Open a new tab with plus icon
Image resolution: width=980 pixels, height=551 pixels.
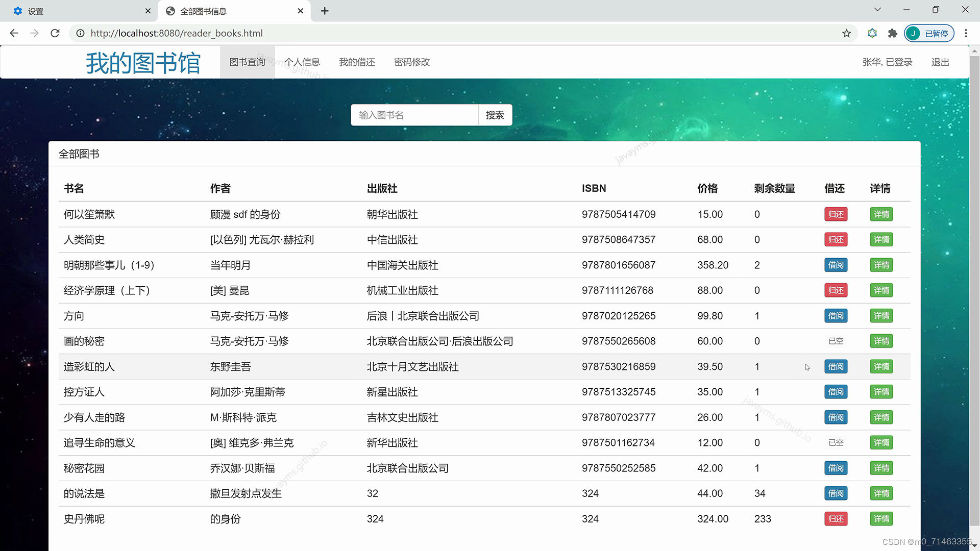pos(325,11)
